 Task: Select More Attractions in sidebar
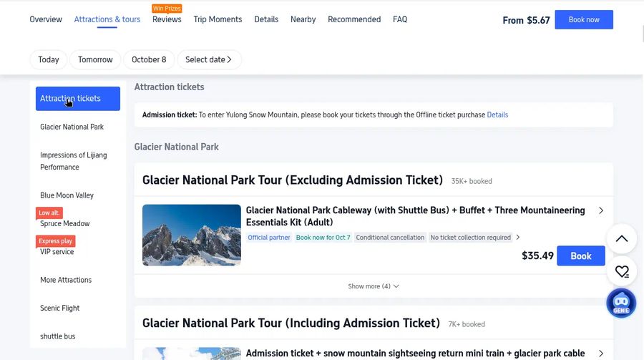coord(66,280)
